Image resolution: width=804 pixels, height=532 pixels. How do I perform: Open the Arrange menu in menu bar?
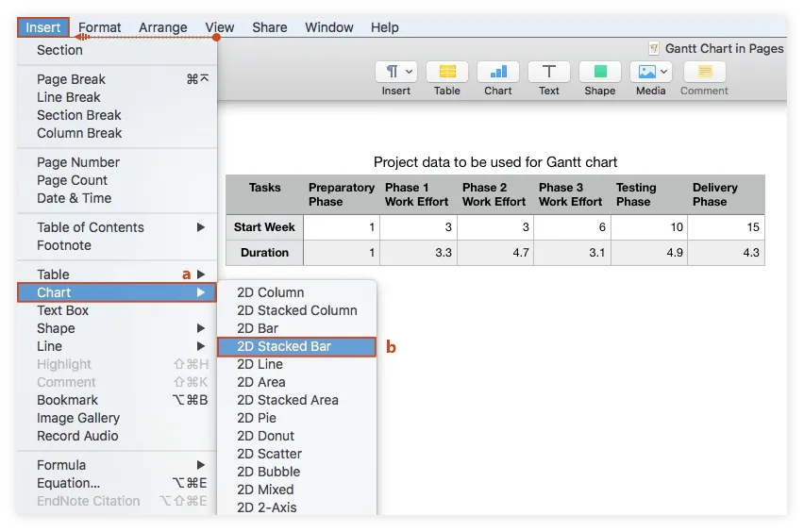click(x=163, y=27)
